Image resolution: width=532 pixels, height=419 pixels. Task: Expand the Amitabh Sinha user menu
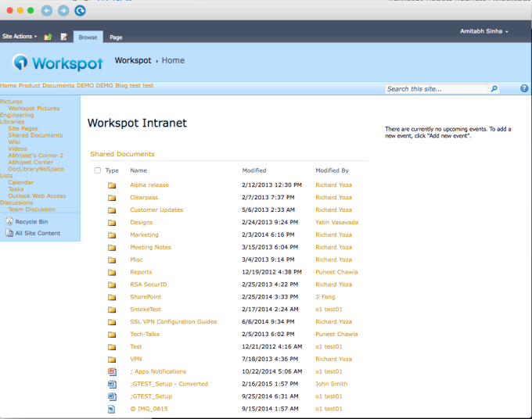pos(484,31)
